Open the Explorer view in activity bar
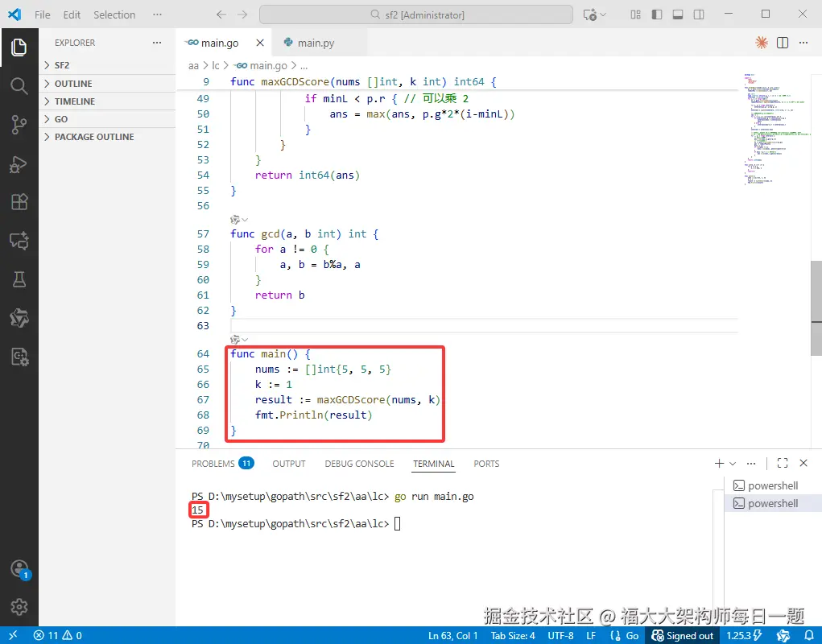The image size is (822, 644). coord(19,47)
